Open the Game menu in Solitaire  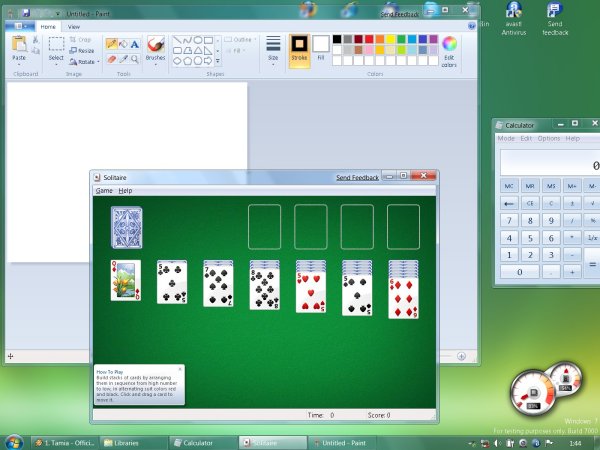pos(104,190)
